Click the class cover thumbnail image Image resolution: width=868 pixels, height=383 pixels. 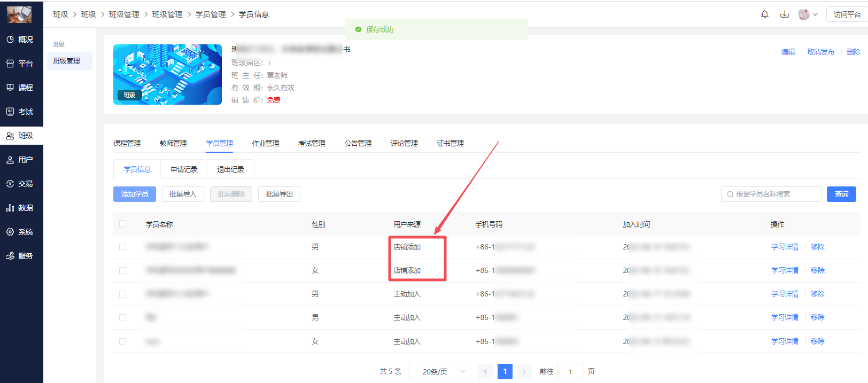pos(167,74)
